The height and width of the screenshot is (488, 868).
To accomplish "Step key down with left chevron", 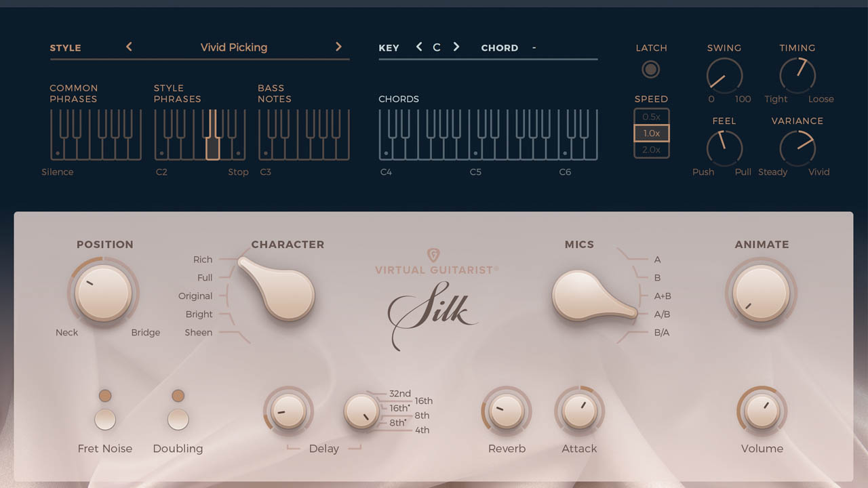I will click(x=419, y=47).
